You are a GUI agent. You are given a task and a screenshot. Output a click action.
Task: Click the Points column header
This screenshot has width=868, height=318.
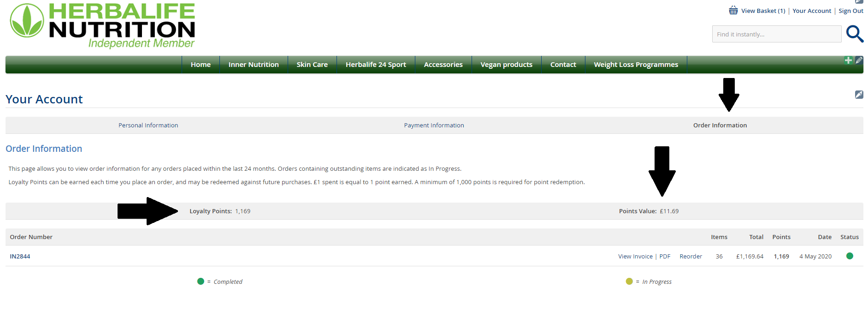[781, 237]
